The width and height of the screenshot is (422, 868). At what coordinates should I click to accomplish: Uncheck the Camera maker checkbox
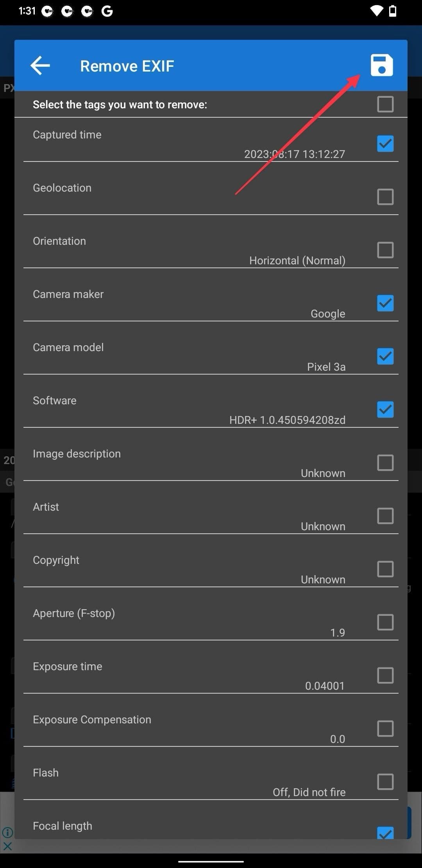[x=385, y=303]
